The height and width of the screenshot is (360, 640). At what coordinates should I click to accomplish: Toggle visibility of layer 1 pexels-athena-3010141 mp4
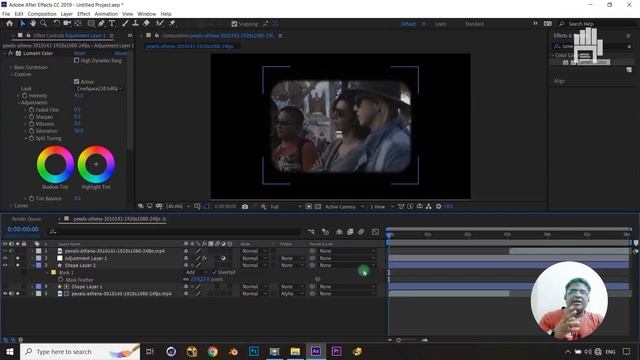pyautogui.click(x=5, y=251)
